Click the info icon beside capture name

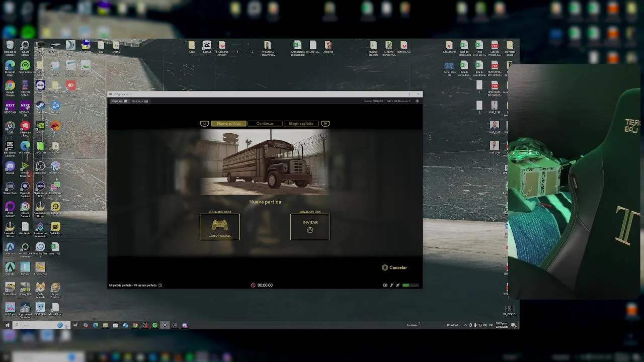click(160, 285)
